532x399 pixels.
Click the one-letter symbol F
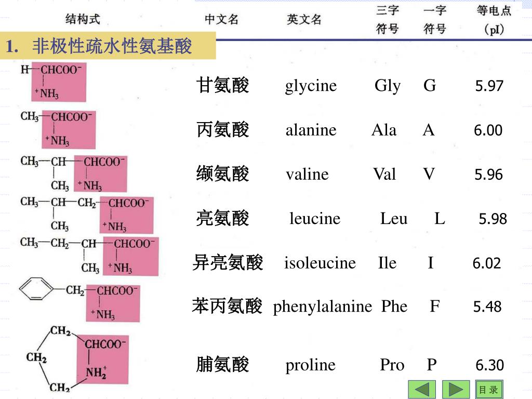[435, 307]
